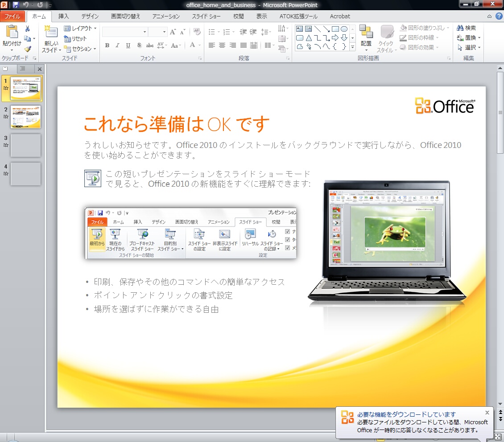Toggle text Shadow formatting
The image size is (504, 442).
point(139,45)
